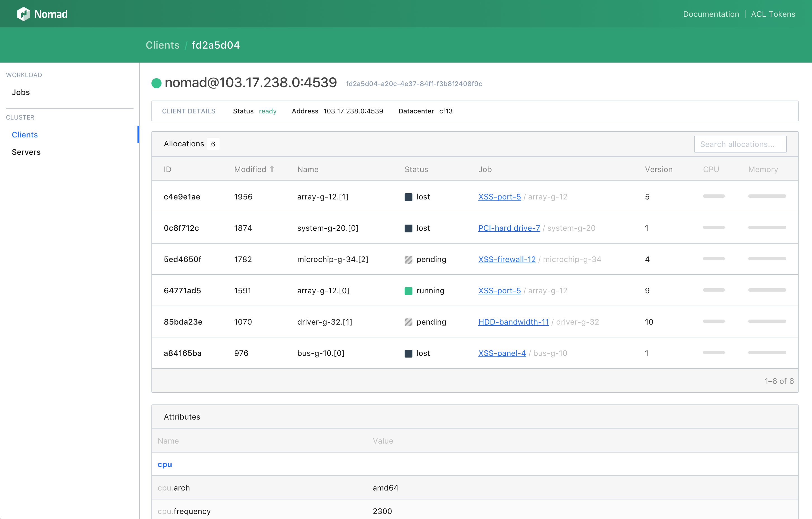Open allocation 0c8f712c
Screen dimensions: 812x519
coord(181,228)
